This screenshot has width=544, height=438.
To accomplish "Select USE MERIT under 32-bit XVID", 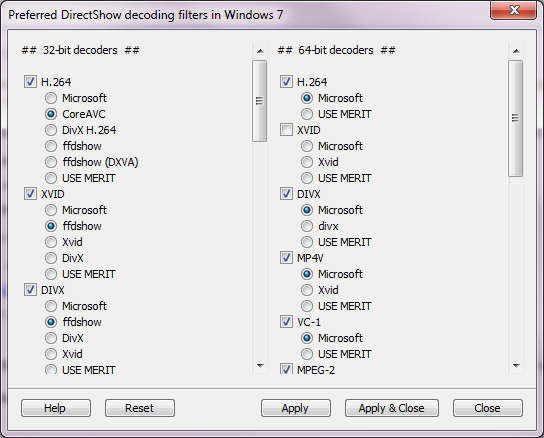I will [x=51, y=274].
